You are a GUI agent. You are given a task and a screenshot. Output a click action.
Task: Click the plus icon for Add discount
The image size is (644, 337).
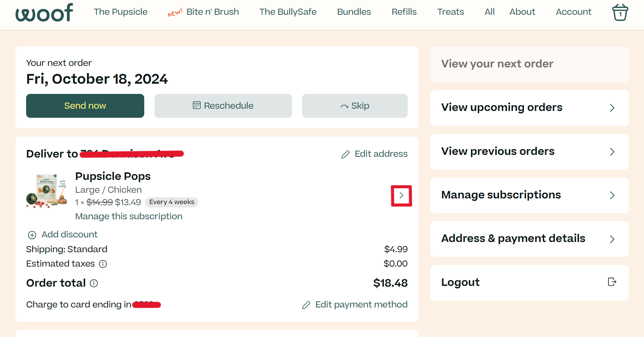32,235
